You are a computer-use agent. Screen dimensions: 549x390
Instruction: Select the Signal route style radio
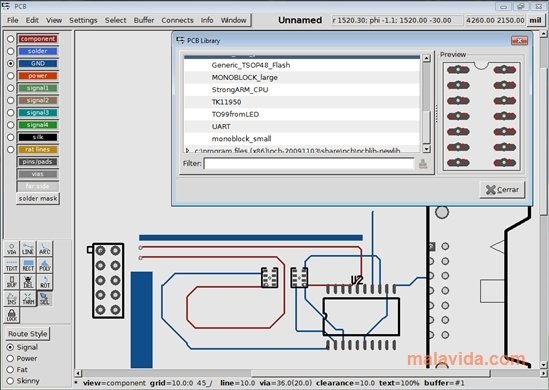[x=10, y=347]
